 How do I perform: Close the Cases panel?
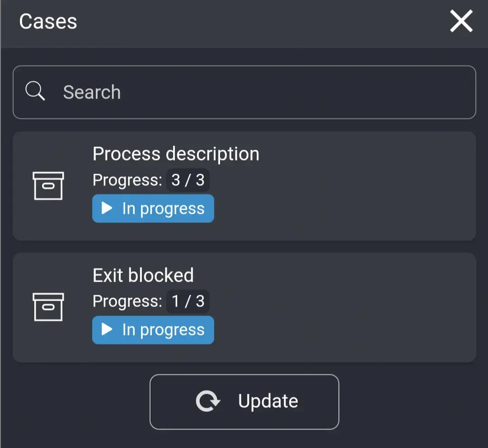click(x=460, y=21)
